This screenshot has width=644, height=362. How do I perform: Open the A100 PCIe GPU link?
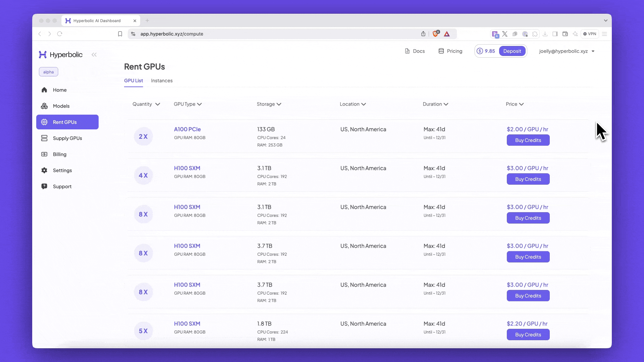[187, 129]
